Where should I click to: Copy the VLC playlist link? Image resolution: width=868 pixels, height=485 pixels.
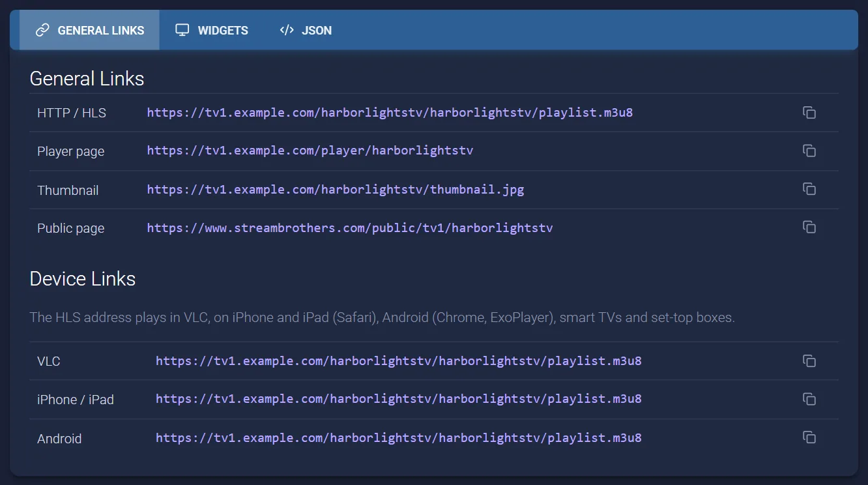pyautogui.click(x=809, y=361)
